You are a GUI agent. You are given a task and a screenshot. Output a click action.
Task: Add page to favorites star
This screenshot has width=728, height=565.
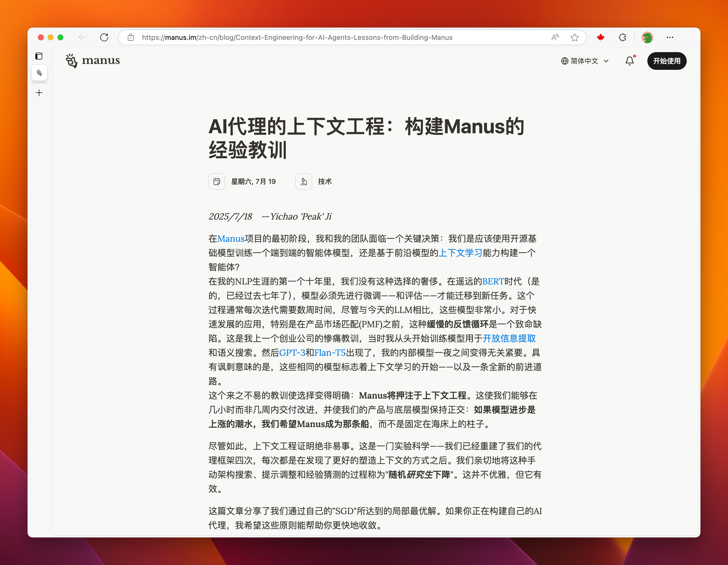pyautogui.click(x=574, y=37)
